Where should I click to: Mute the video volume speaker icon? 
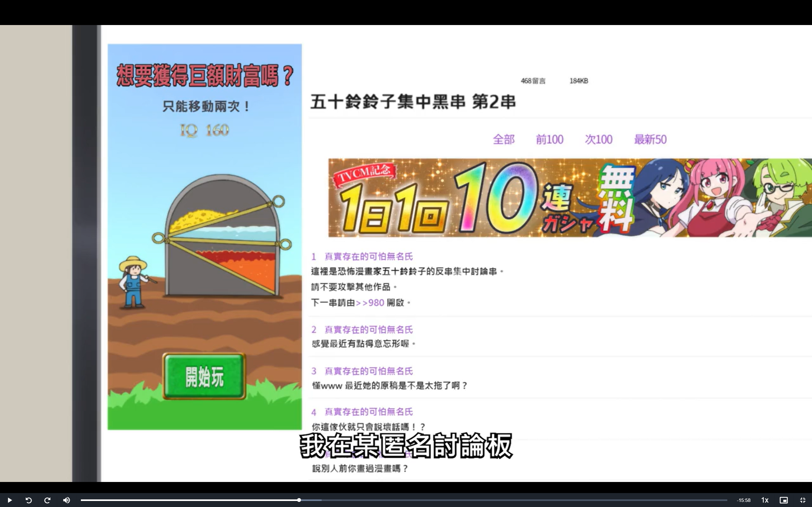66,500
